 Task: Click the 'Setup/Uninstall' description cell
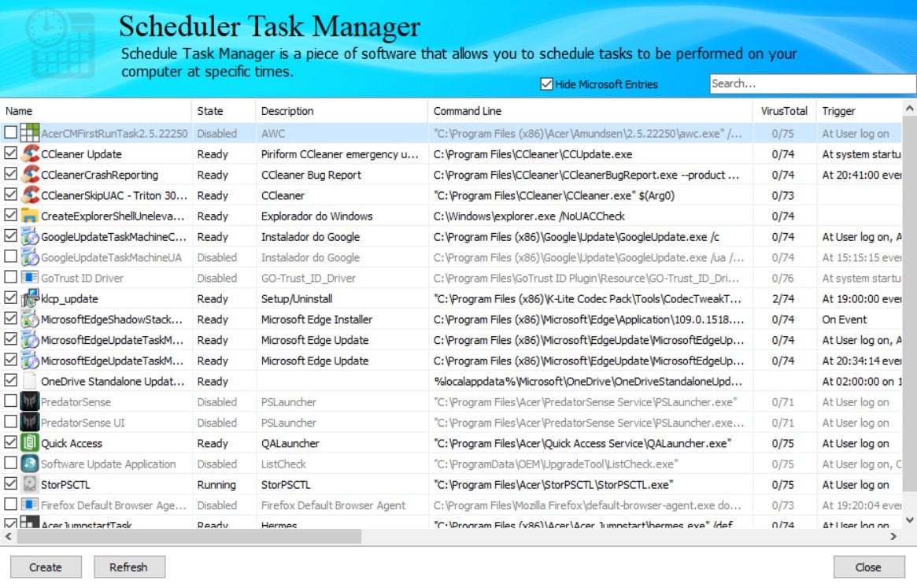[x=297, y=299]
